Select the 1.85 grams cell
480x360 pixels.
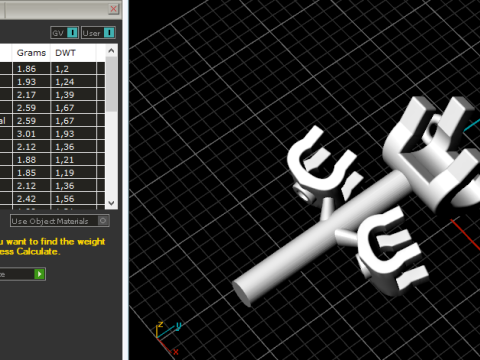(x=31, y=173)
